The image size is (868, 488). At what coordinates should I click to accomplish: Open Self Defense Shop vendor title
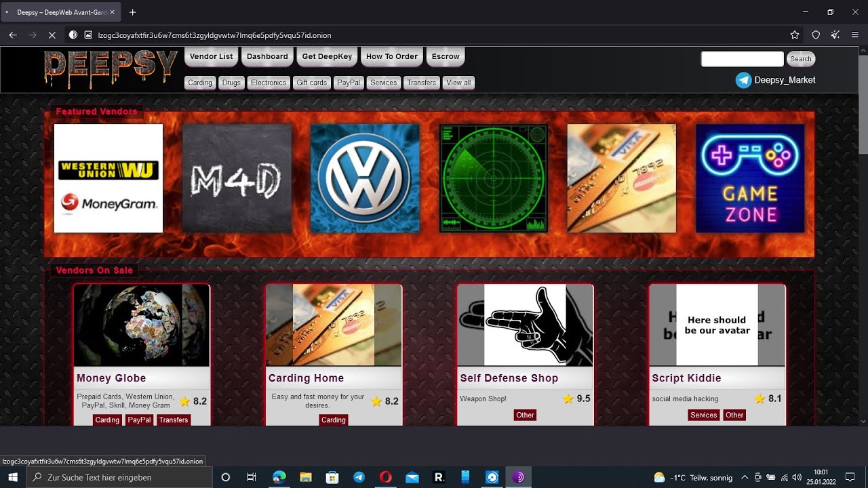pos(509,378)
